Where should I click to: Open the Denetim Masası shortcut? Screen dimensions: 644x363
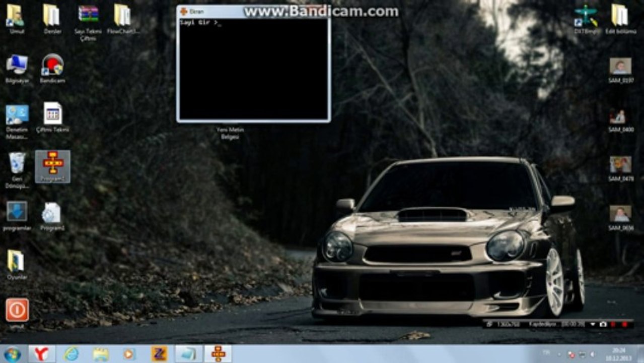coord(17,122)
